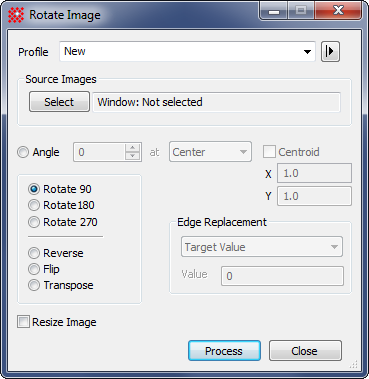Enable the Centroid checkbox
369x379 pixels.
(269, 152)
